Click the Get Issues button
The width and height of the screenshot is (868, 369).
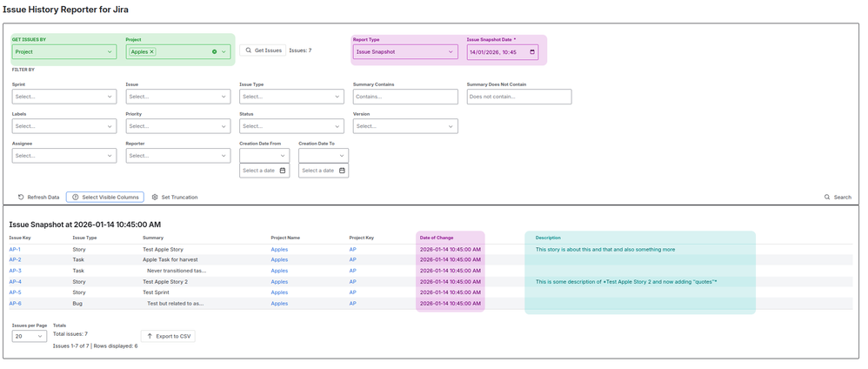263,50
